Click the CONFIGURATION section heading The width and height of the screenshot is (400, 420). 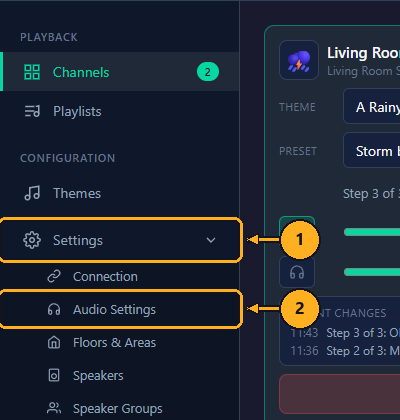tap(68, 158)
